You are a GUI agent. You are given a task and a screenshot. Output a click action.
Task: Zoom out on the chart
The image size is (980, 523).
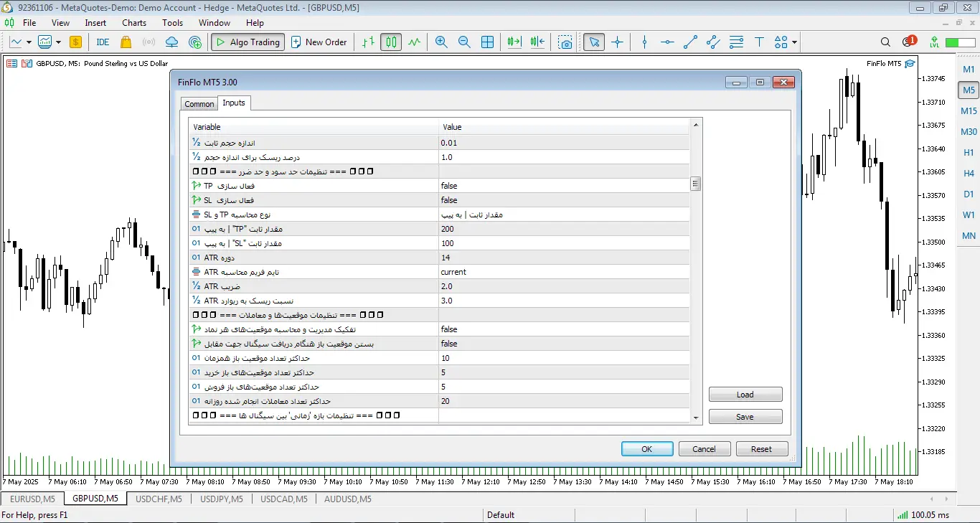click(464, 42)
